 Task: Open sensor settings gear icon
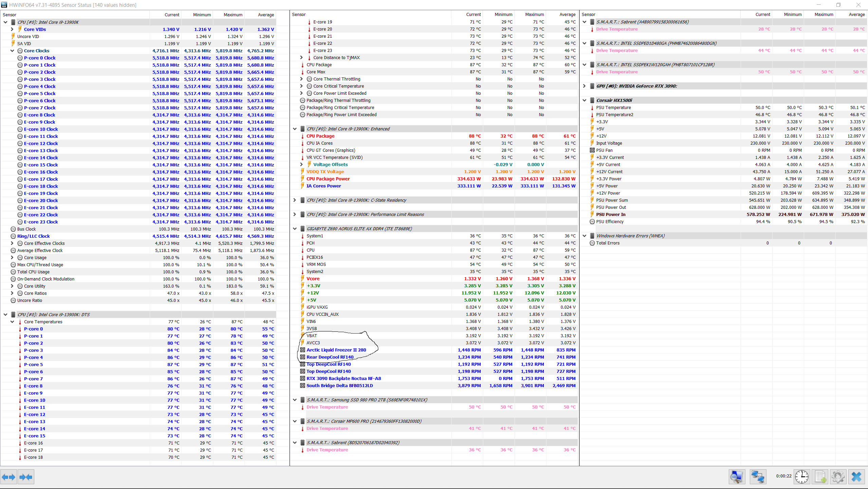[838, 477]
